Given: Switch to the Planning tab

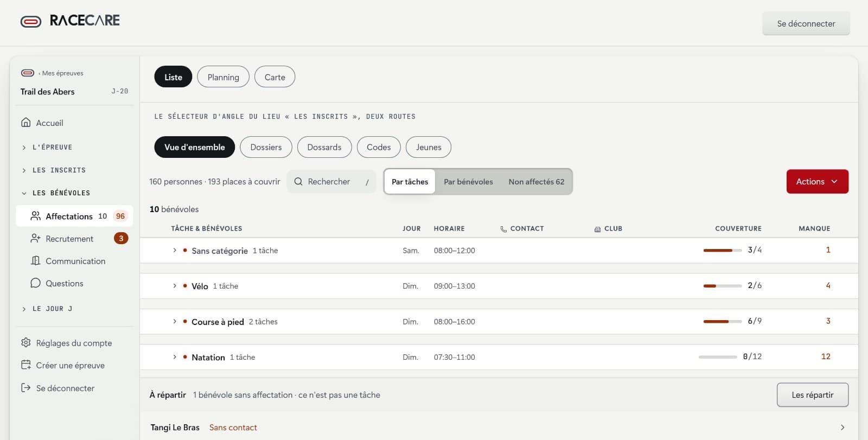Looking at the screenshot, I should point(223,77).
